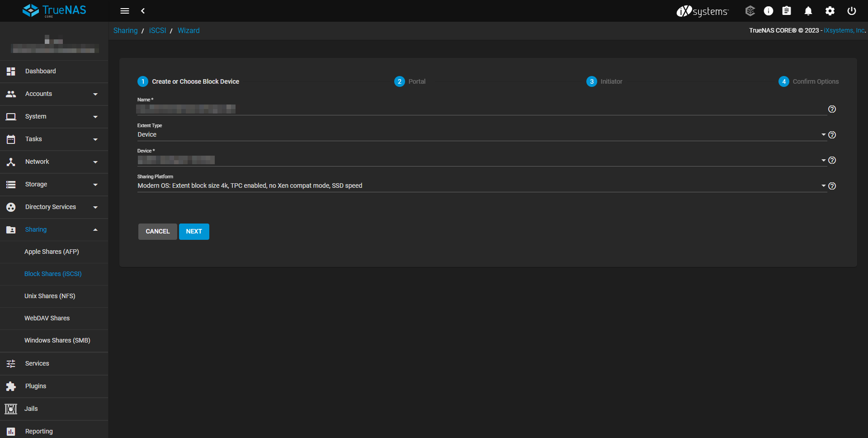Open the settings gear icon
The height and width of the screenshot is (438, 868).
[x=830, y=11]
